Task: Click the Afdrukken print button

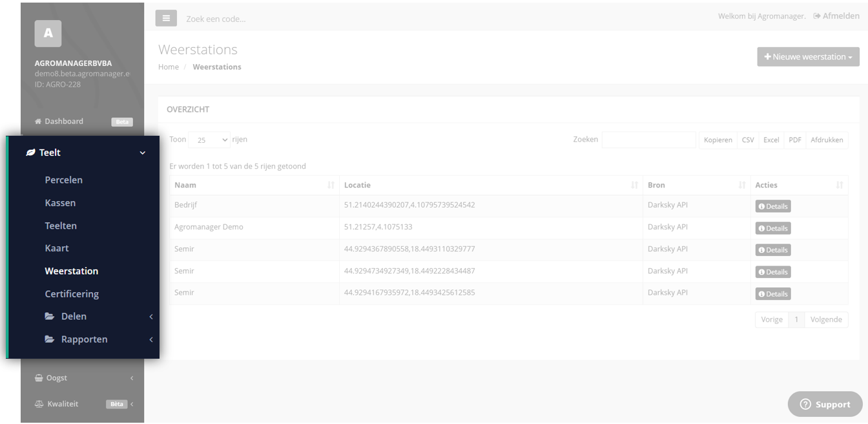Action: pyautogui.click(x=827, y=140)
